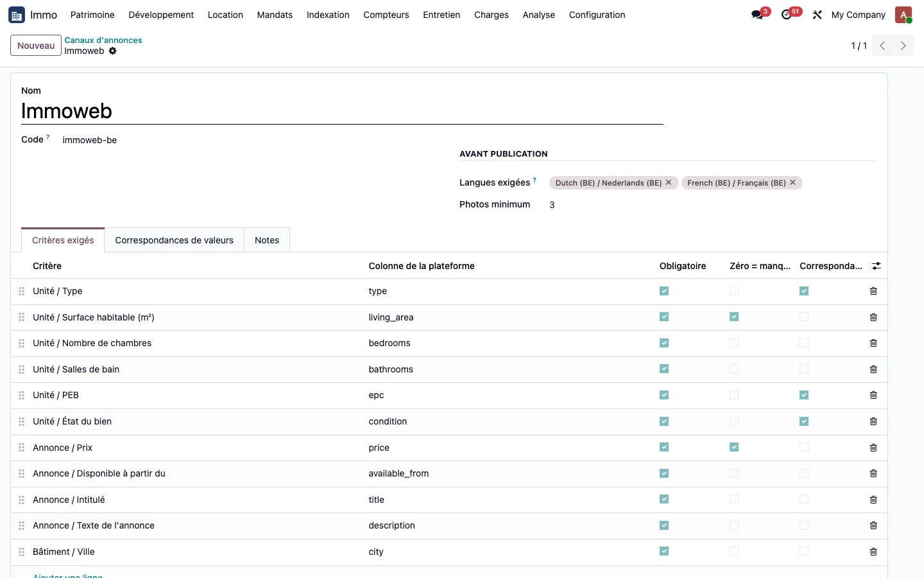This screenshot has height=578, width=924.
Task: Open the Immo app home icon
Action: (x=17, y=15)
